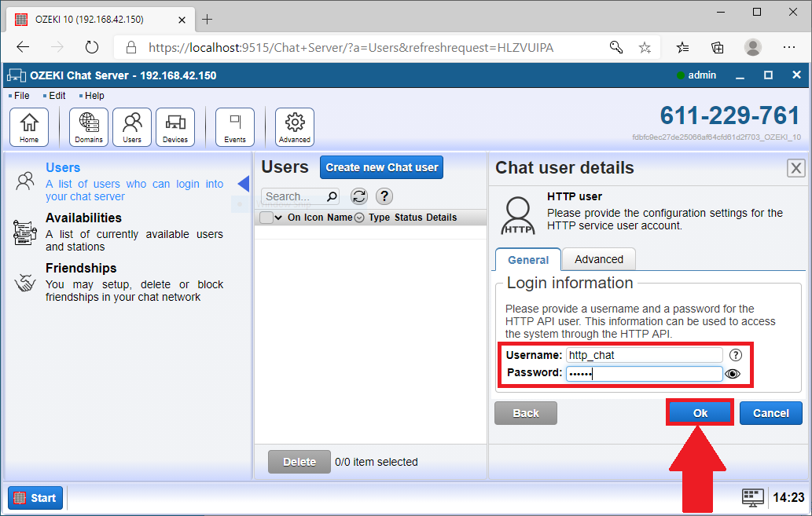
Task: Open the browser settings ellipsis menu
Action: [789, 47]
